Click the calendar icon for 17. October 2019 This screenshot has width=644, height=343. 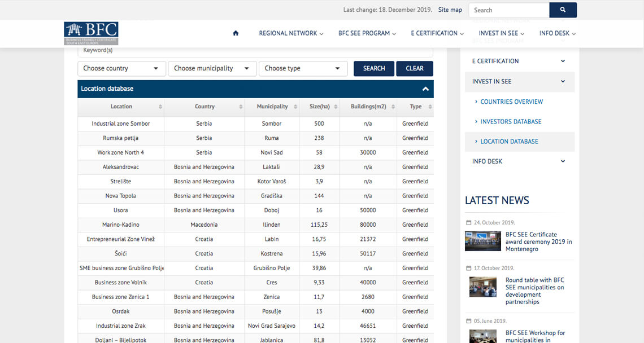tap(469, 269)
